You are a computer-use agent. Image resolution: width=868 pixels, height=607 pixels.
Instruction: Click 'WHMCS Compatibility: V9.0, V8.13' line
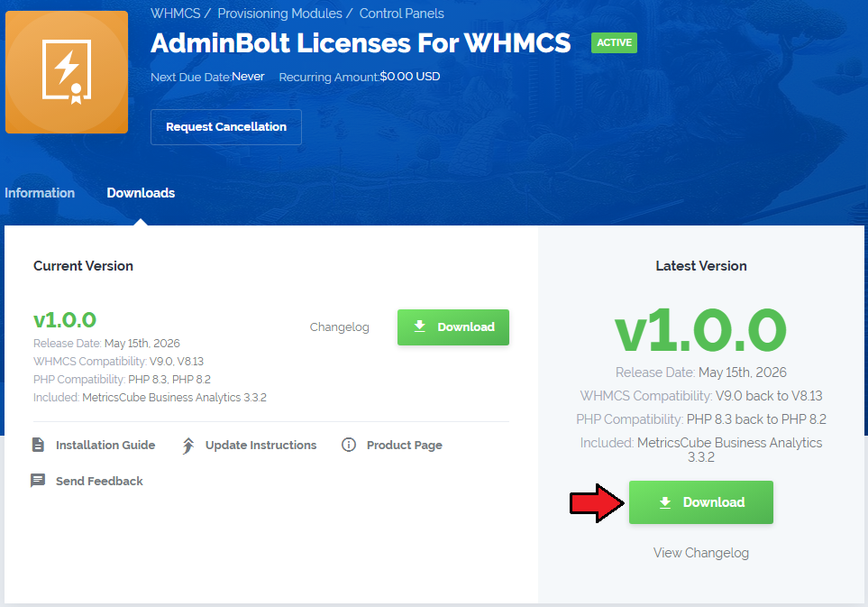point(118,362)
